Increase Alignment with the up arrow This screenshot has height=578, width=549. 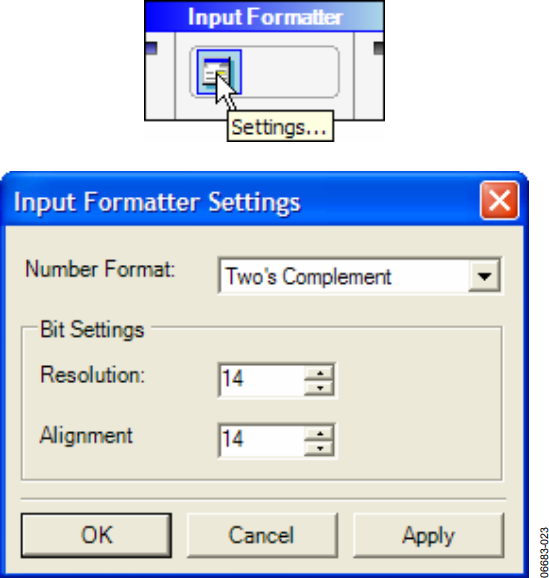[319, 434]
